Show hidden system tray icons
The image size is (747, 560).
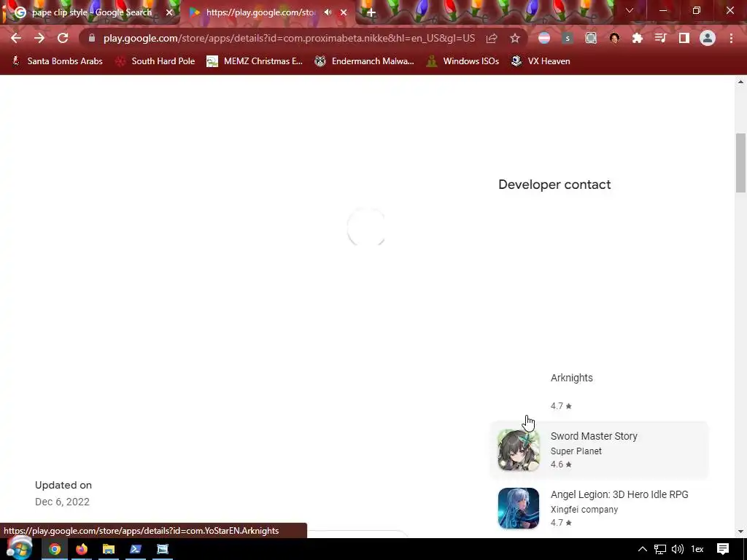[642, 549]
